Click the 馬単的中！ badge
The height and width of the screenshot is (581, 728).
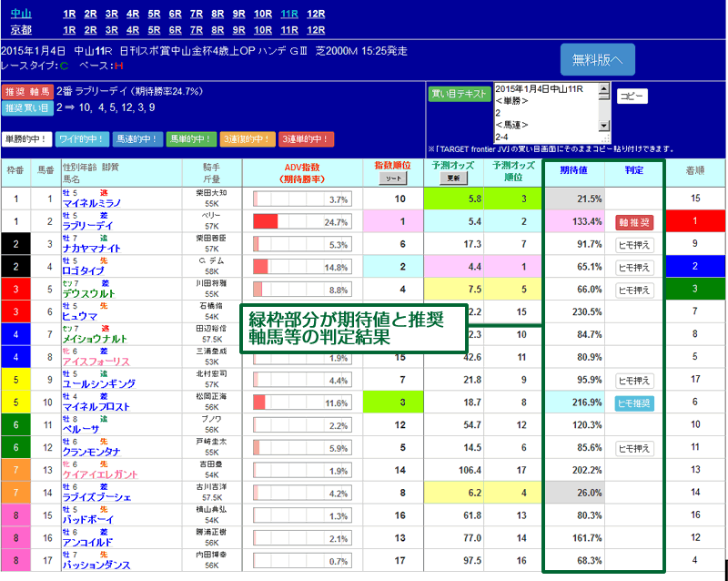191,139
